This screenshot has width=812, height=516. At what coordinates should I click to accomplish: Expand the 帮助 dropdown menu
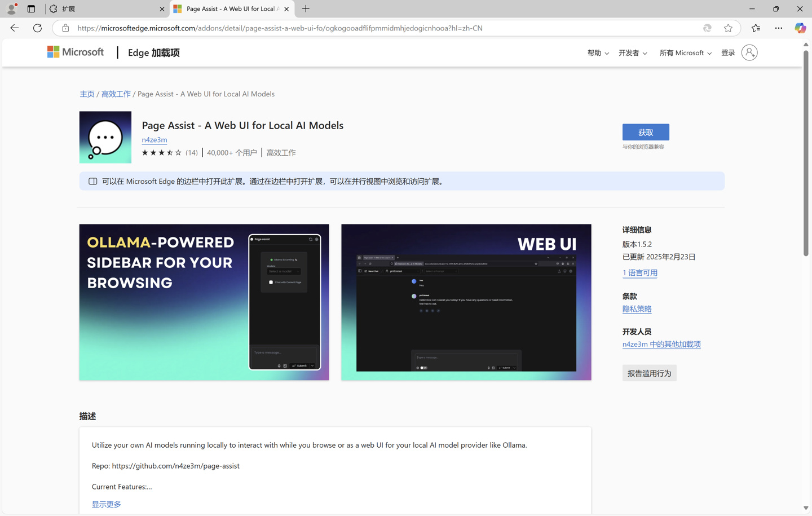[x=598, y=53]
